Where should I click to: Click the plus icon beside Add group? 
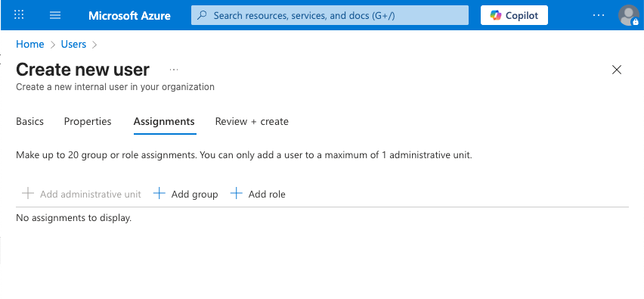(159, 193)
